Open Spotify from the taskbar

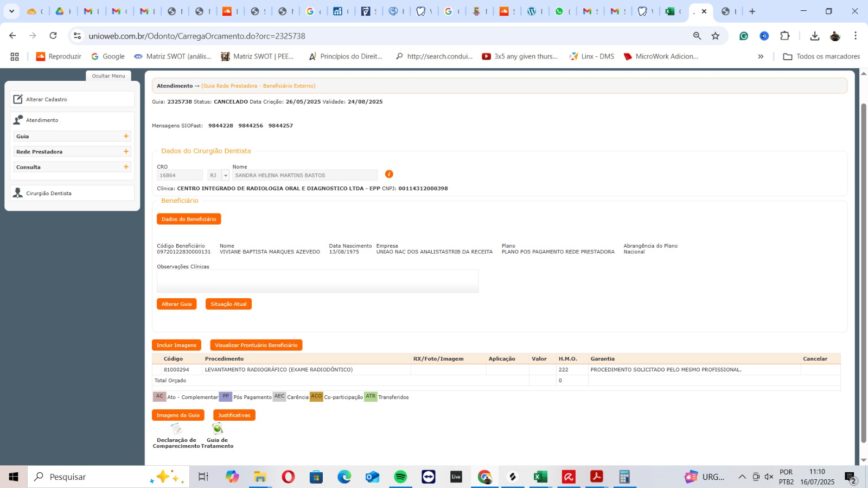[x=400, y=477]
